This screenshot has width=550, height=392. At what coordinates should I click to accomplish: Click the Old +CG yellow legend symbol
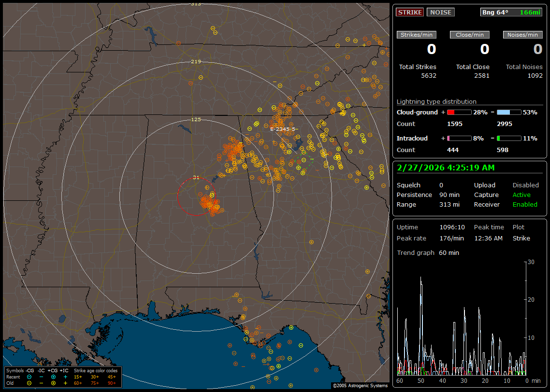53,383
